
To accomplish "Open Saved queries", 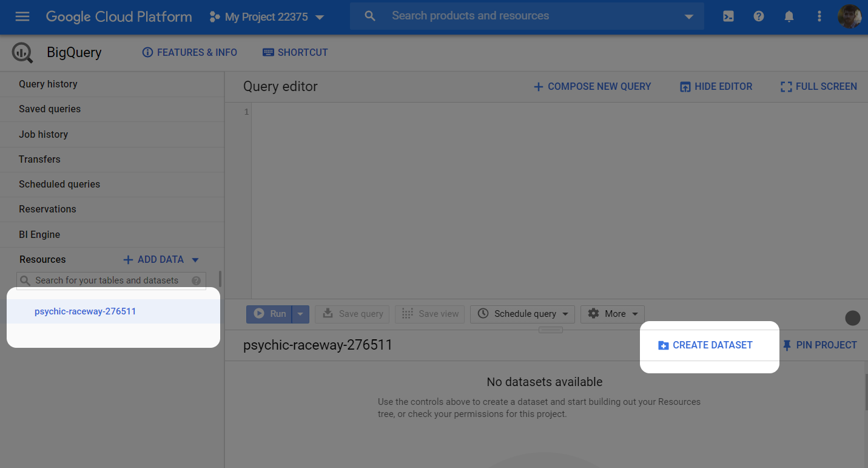I will click(112, 109).
